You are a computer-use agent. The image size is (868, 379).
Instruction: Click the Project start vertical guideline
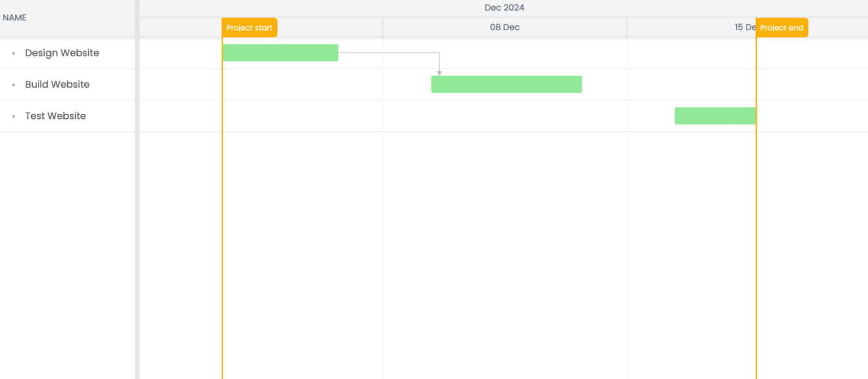click(x=223, y=226)
